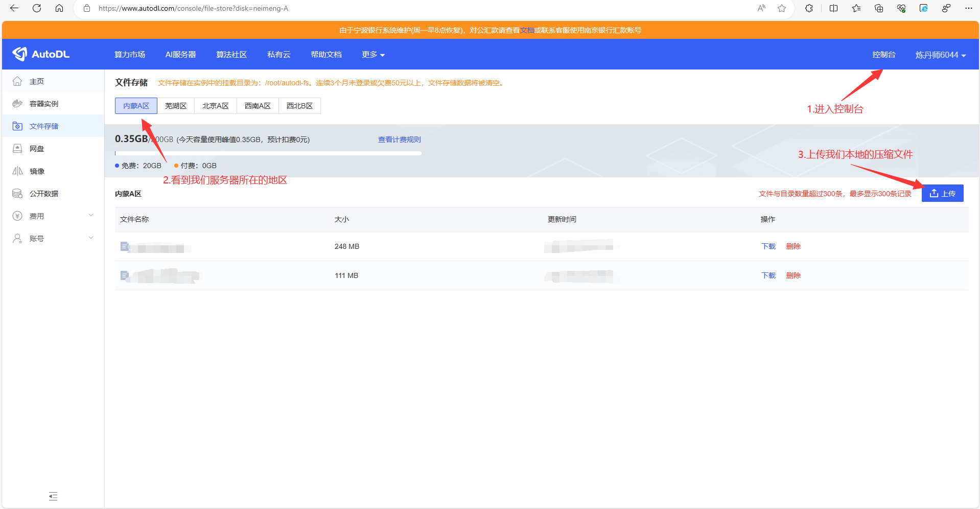This screenshot has width=980, height=509.
Task: Enter the 控制台 console link
Action: click(883, 55)
